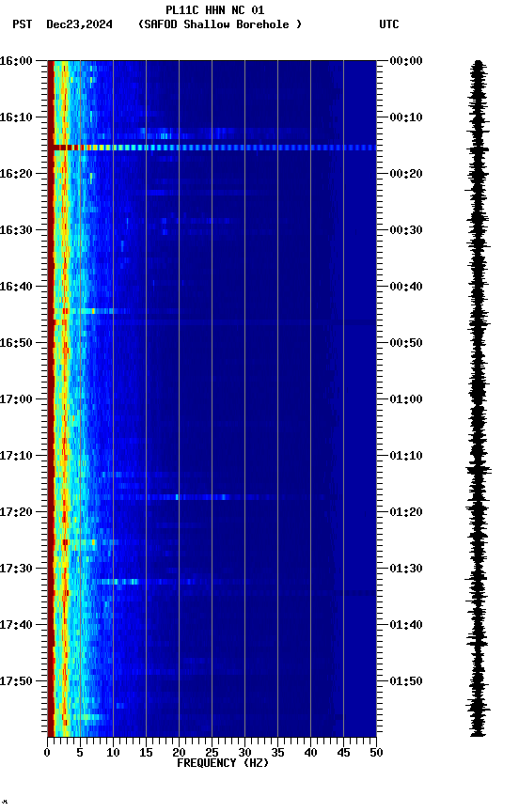This screenshot has width=519, height=812.
Task: Click the 5 Hz frequency tick label
Action: 80,753
